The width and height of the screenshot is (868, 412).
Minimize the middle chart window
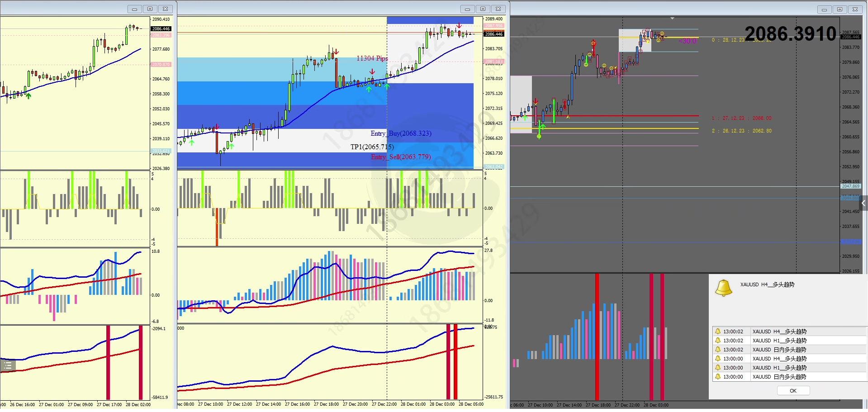[x=467, y=9]
